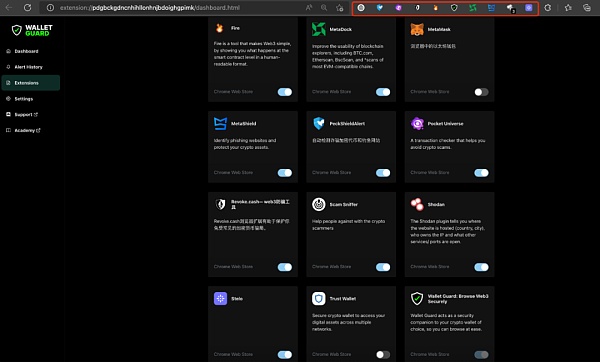600x362 pixels.
Task: Click the MetaDock card icon
Action: point(318,29)
